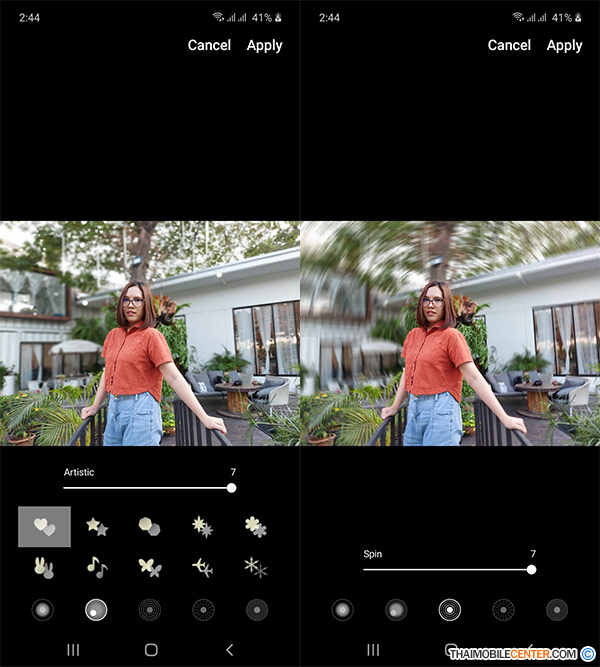The height and width of the screenshot is (667, 600).
Task: Tap the photo preview with spin blur
Action: [x=450, y=333]
